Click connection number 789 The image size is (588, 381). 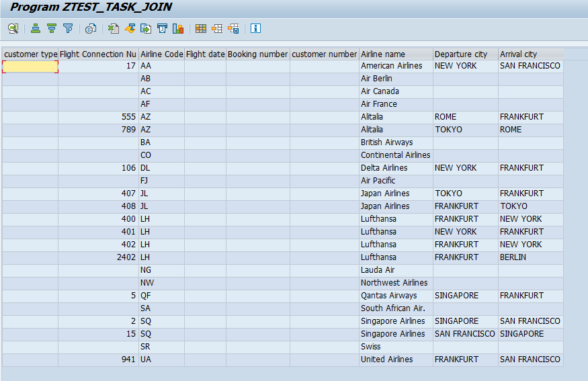pyautogui.click(x=98, y=130)
